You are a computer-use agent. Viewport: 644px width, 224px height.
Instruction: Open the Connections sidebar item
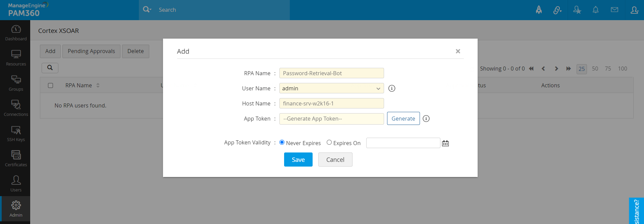tap(16, 108)
